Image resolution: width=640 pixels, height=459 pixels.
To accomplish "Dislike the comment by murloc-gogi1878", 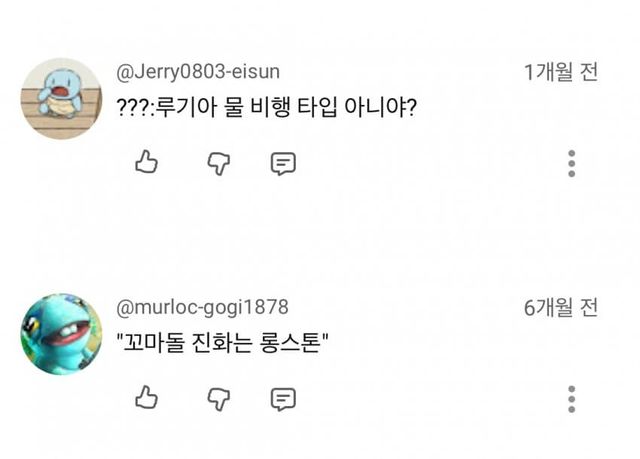I will [216, 398].
